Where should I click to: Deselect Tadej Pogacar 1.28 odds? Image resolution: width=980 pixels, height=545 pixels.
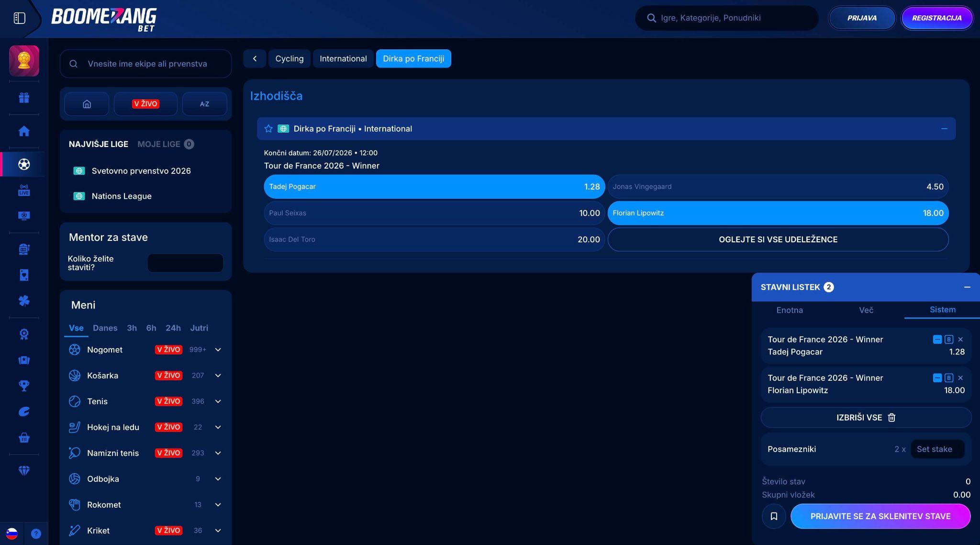coord(434,187)
